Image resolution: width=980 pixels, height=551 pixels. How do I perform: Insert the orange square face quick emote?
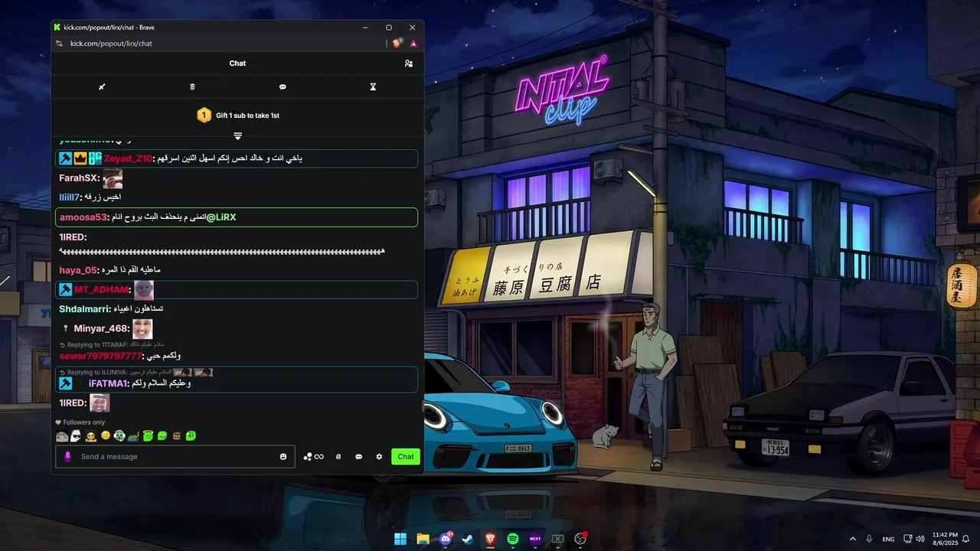177,436
